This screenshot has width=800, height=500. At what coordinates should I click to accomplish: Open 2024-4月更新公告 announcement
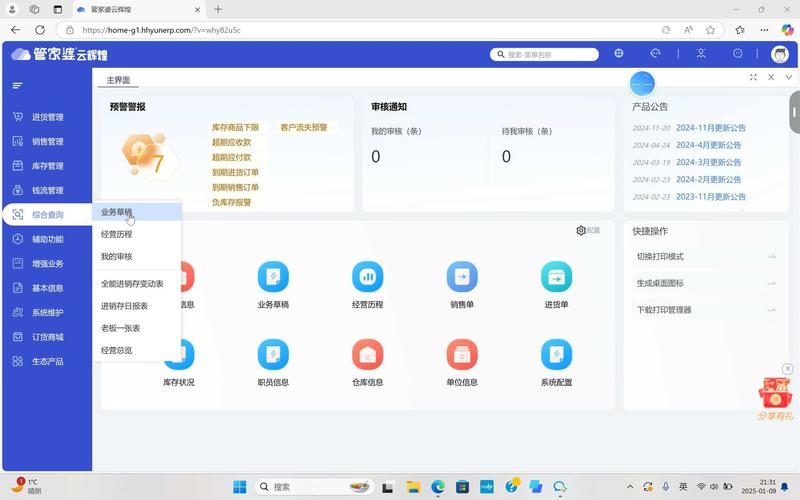(x=709, y=145)
